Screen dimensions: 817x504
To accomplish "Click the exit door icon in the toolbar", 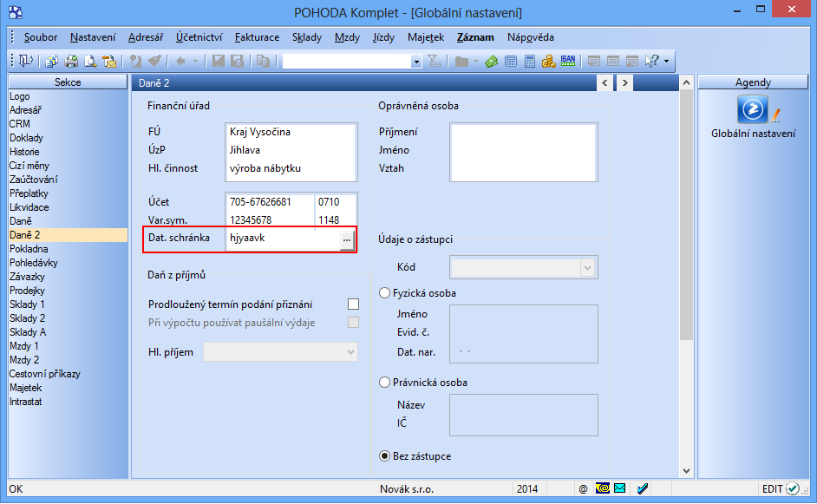I will (25, 62).
